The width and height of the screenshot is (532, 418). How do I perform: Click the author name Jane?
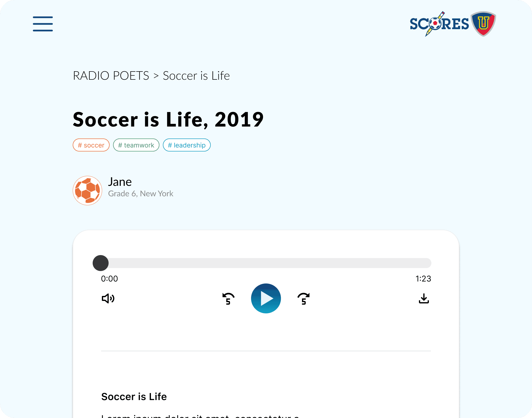120,182
